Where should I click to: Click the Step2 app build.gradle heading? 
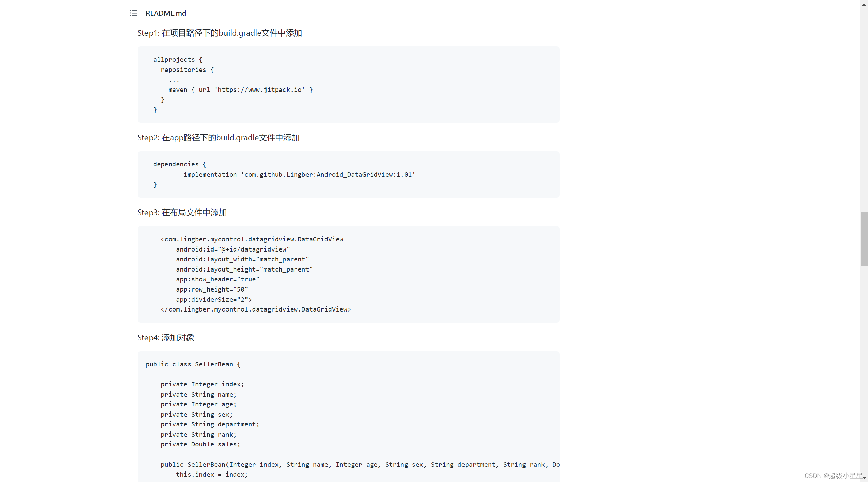(x=218, y=138)
